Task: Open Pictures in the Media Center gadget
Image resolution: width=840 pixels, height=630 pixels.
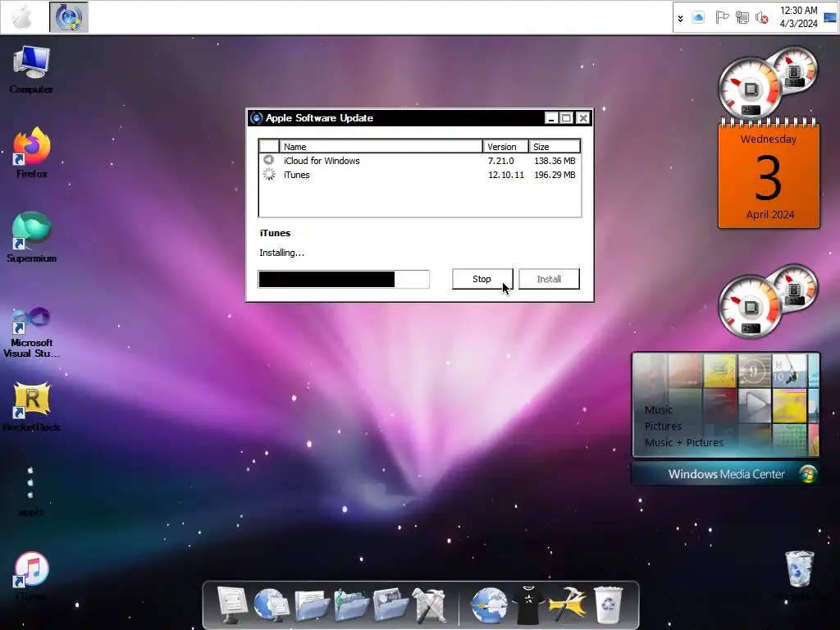Action: coord(663,427)
